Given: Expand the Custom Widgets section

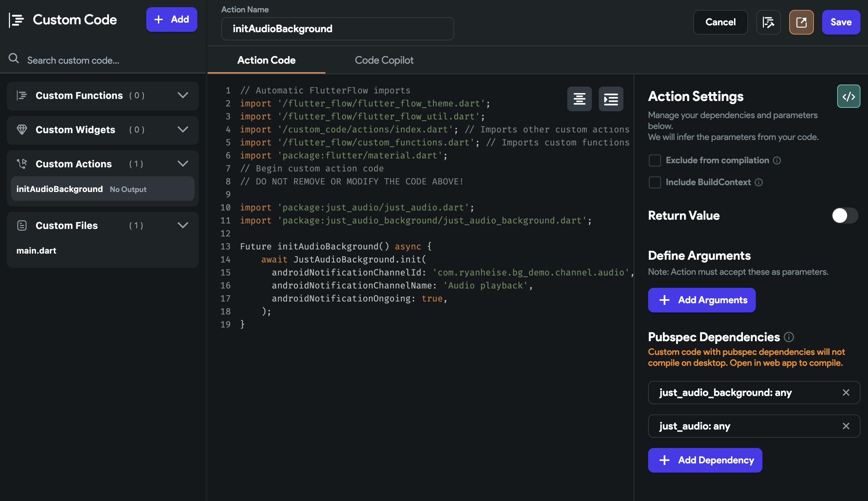Looking at the screenshot, I should 183,129.
